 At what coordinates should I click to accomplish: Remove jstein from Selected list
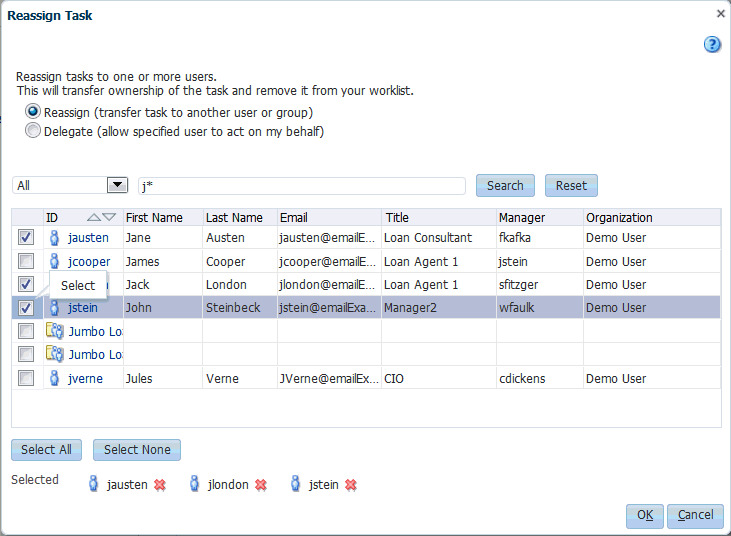coord(351,485)
